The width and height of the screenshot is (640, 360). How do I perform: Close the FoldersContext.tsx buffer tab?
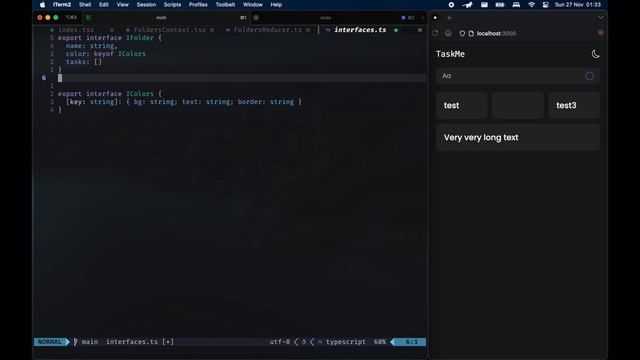click(212, 30)
